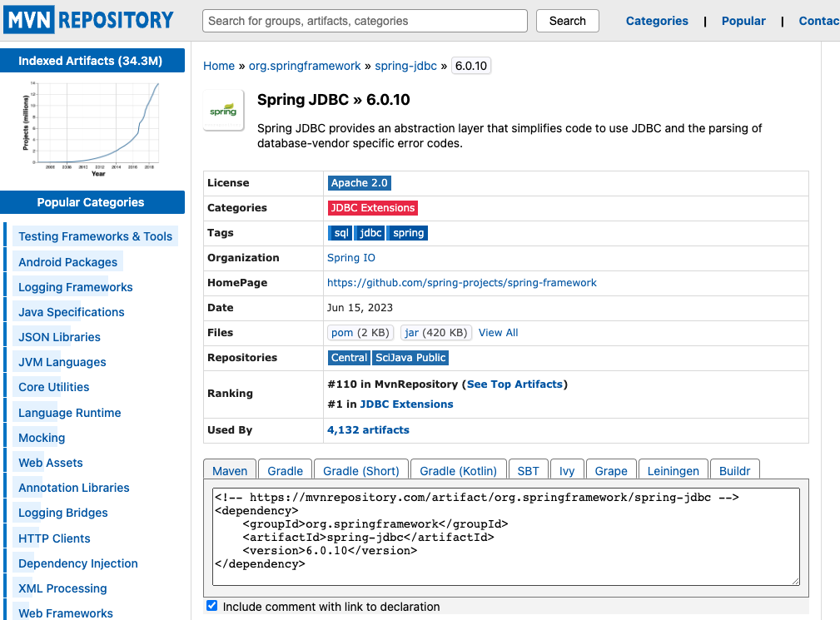
Task: Open the JDBC Extensions category badge
Action: (373, 208)
